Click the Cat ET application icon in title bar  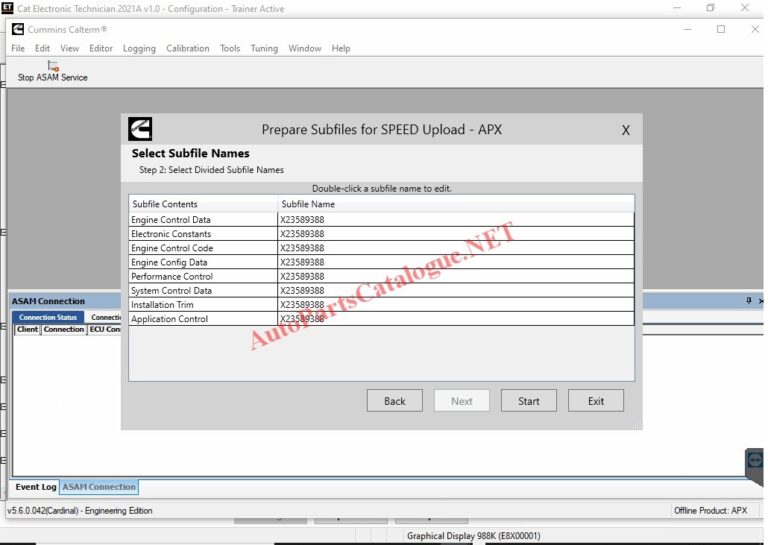(7, 8)
